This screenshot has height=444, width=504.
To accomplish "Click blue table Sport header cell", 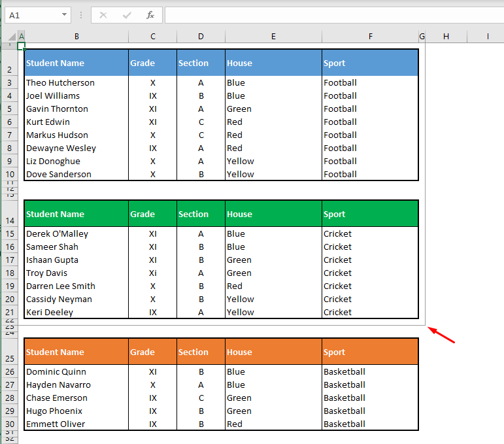I will [370, 63].
